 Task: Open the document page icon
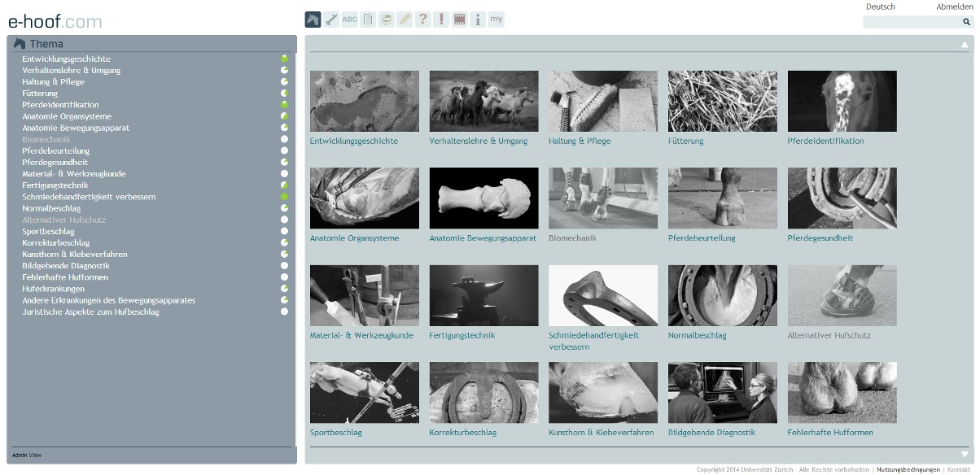(368, 20)
